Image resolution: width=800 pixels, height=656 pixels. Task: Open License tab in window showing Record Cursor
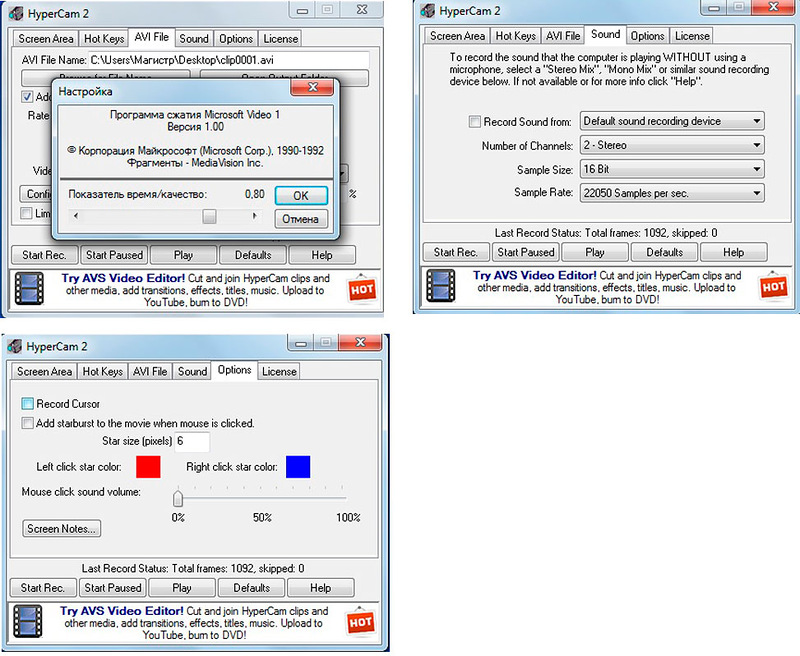(x=279, y=371)
